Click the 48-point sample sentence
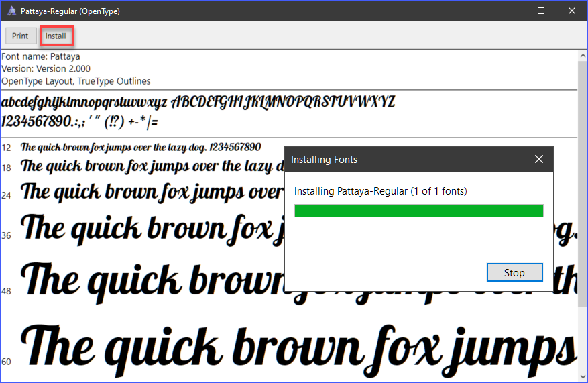 (152, 283)
